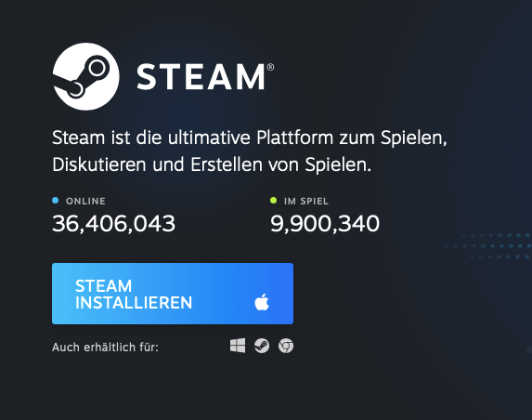Screen dimensions: 532x420
Task: Choose the SteamOS/Linux download icon
Action: pyautogui.click(x=262, y=346)
